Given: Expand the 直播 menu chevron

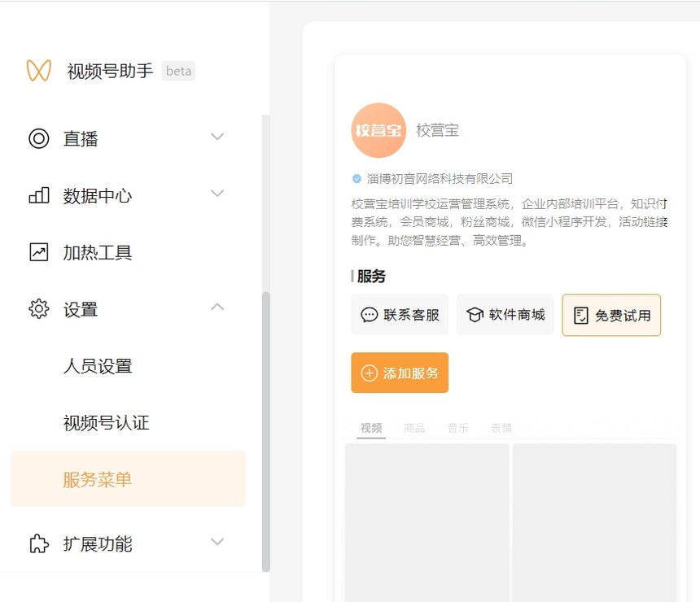Looking at the screenshot, I should (x=217, y=137).
